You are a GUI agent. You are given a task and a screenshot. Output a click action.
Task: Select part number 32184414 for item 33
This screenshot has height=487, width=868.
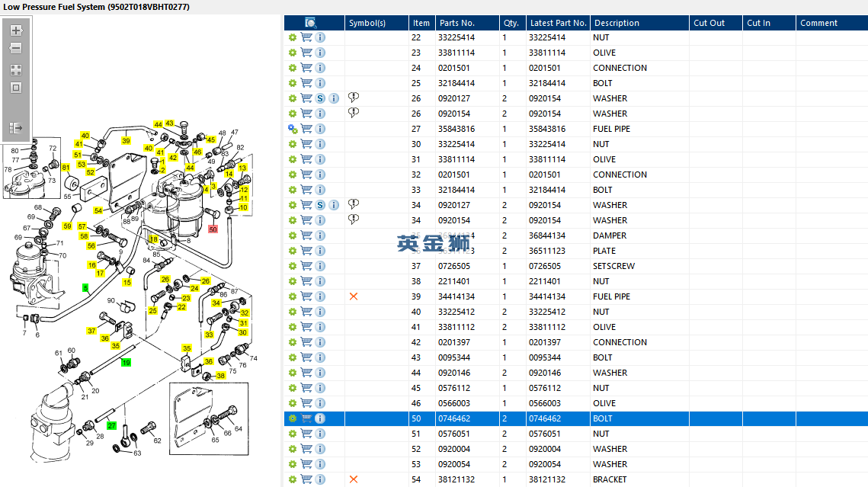click(456, 190)
